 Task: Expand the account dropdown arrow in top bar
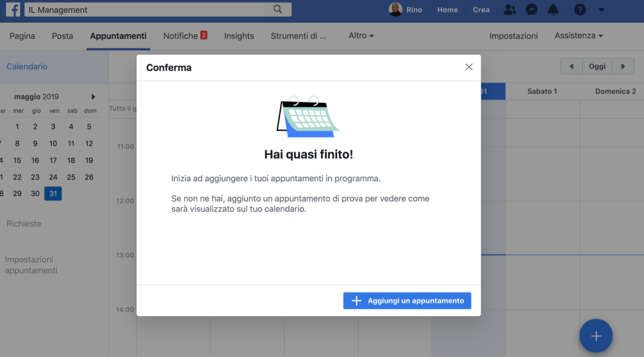601,10
